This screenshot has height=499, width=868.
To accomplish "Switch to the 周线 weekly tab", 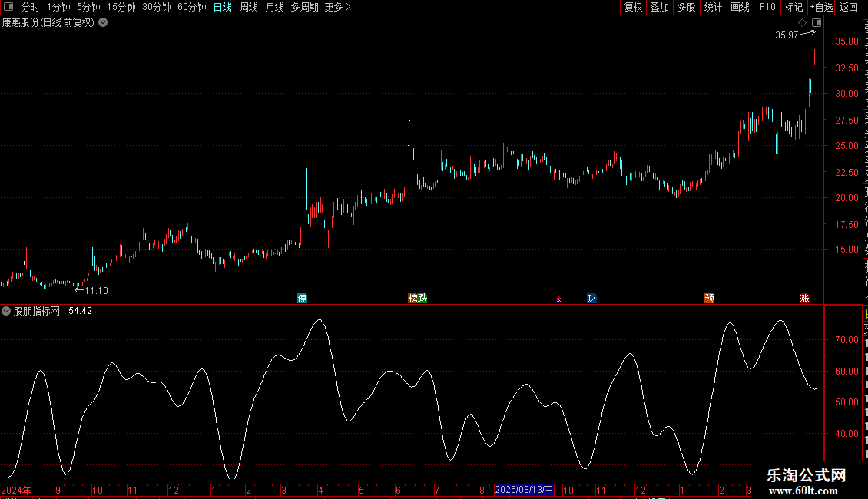I will pos(249,7).
